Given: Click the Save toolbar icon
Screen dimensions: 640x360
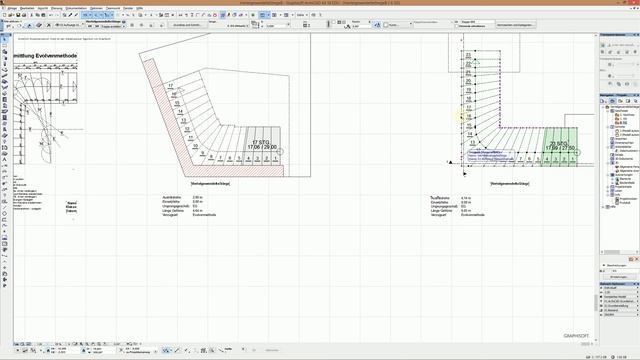Looking at the screenshot, I should point(18,15).
